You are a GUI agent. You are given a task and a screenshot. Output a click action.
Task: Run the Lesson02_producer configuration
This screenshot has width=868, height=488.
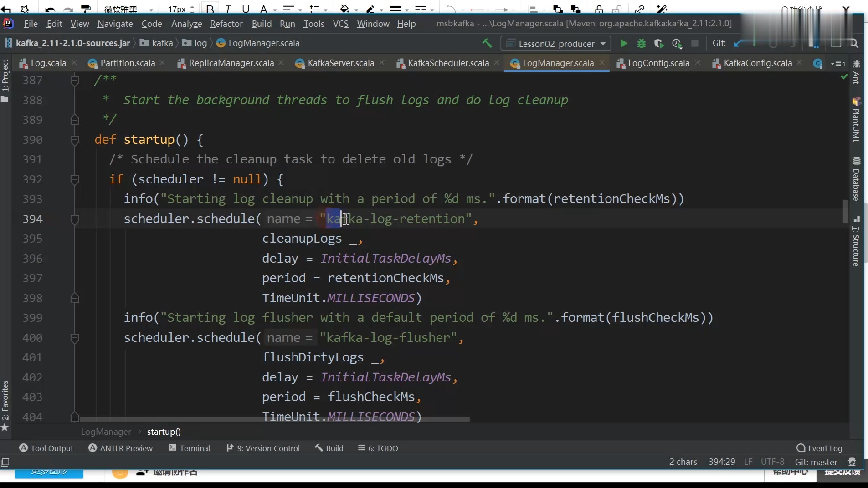pyautogui.click(x=624, y=43)
